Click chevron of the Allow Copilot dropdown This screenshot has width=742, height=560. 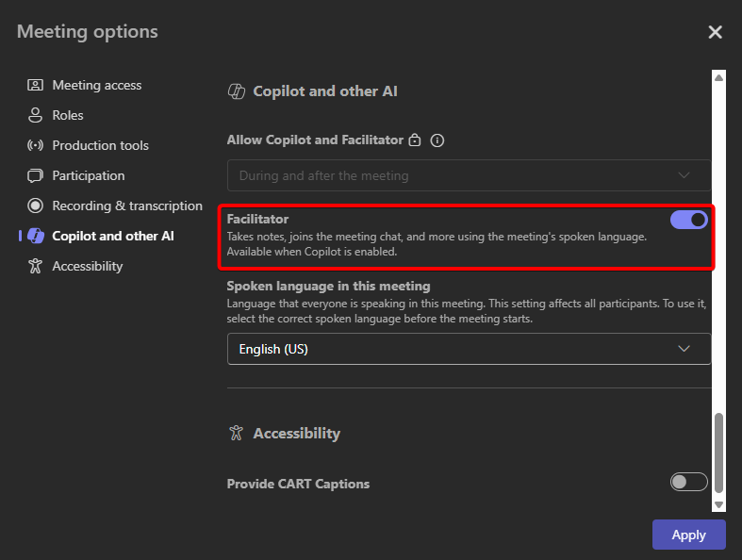(x=684, y=175)
